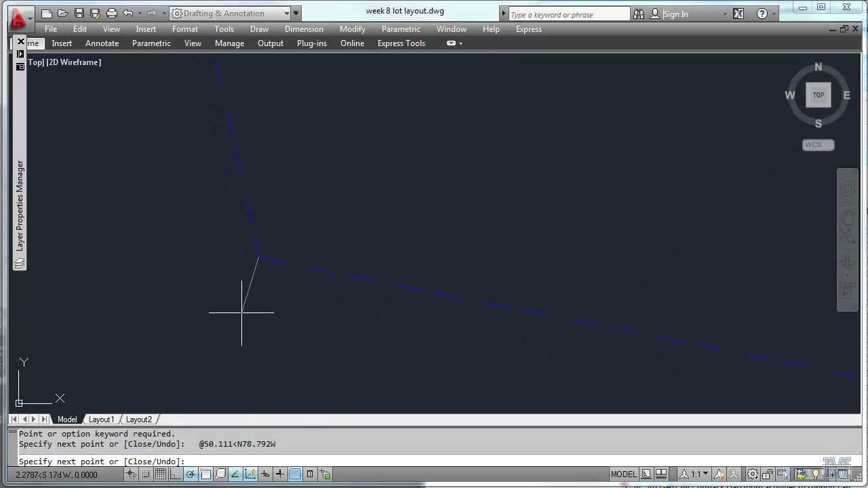Click the steering wheel icon in navigation bar
868x488 pixels.
pyautogui.click(x=848, y=189)
